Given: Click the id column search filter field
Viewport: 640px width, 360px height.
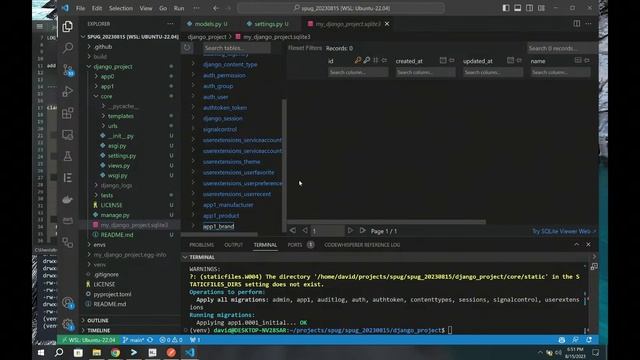Looking at the screenshot, I should pyautogui.click(x=358, y=72).
